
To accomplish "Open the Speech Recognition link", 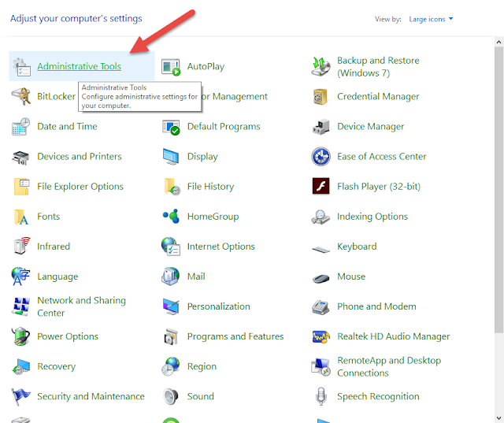I will pyautogui.click(x=378, y=397).
